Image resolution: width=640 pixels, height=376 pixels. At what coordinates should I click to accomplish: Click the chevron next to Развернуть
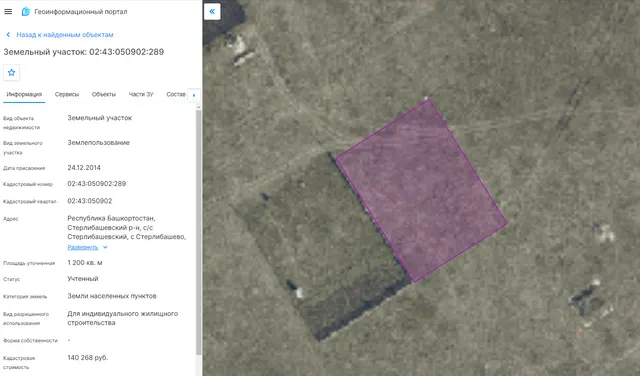[x=105, y=247]
